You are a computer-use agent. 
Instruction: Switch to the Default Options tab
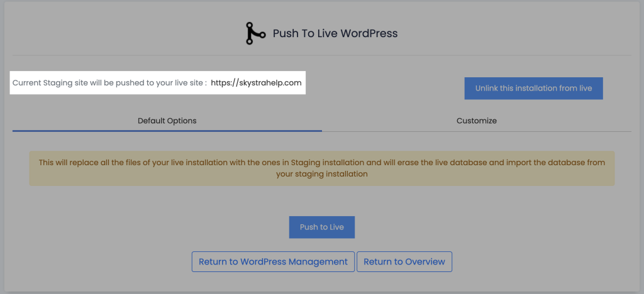pos(167,121)
